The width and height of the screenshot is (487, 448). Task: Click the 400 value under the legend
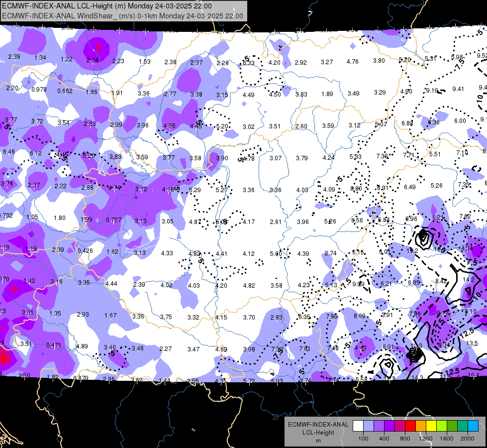(x=384, y=439)
